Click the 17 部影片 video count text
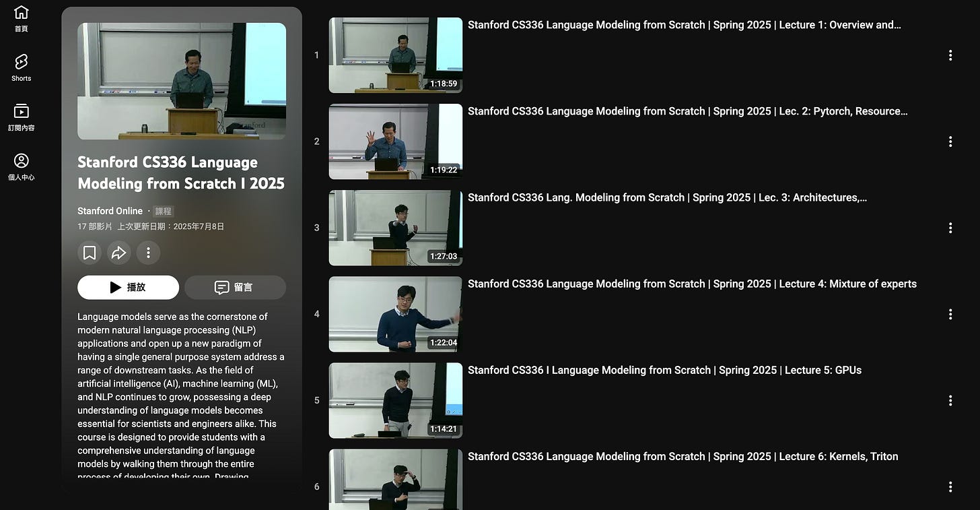This screenshot has height=510, width=980. coord(95,226)
